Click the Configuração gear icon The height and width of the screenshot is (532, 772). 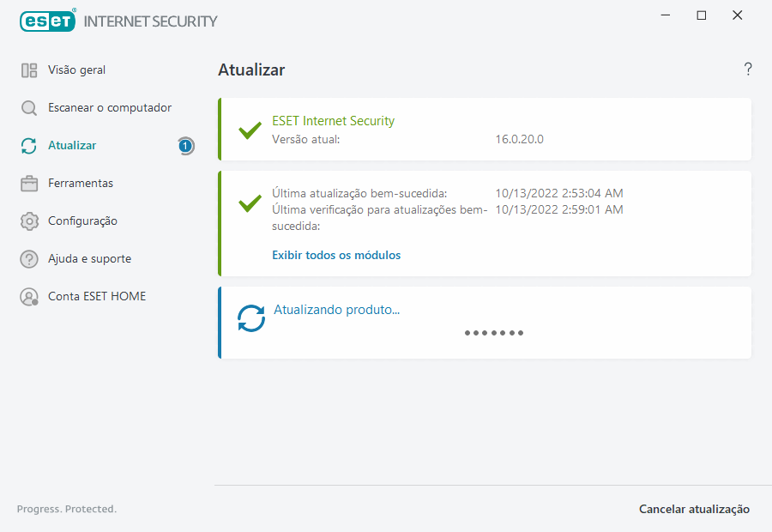coord(29,221)
